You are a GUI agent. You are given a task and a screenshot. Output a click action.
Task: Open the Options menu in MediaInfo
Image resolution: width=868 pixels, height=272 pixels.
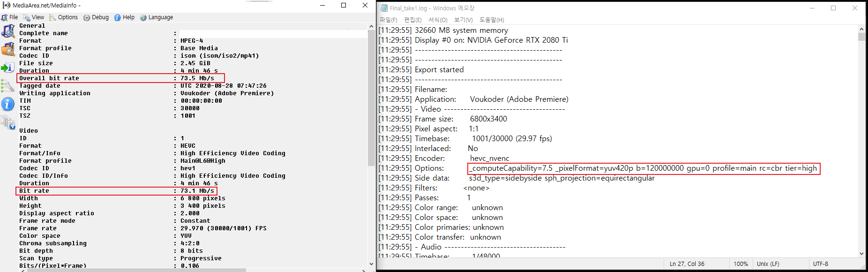pyautogui.click(x=64, y=17)
